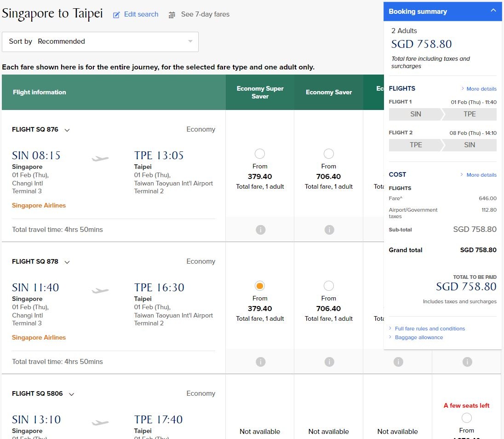Image resolution: width=504 pixels, height=439 pixels.
Task: Open the Baggage allowance link
Action: (419, 337)
